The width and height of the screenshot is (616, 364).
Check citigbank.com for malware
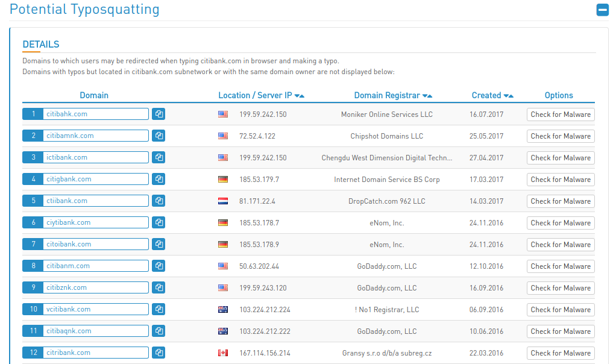pyautogui.click(x=561, y=180)
